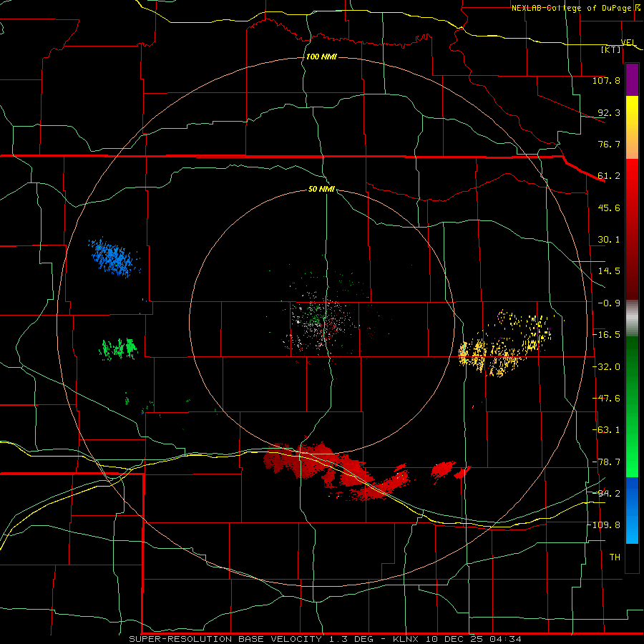Image resolution: width=644 pixels, height=644 pixels.
Task: Click the "[KT]" units label
Action: (611, 49)
